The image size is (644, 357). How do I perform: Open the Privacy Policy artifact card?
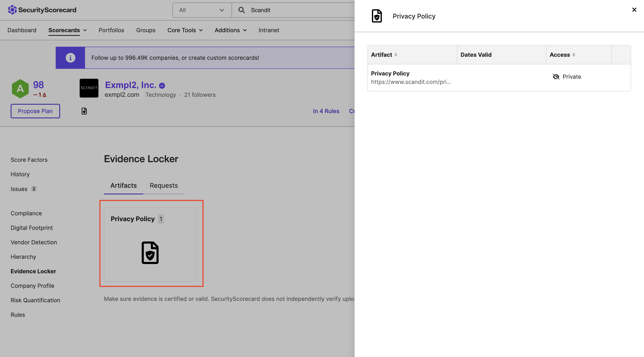[150, 244]
